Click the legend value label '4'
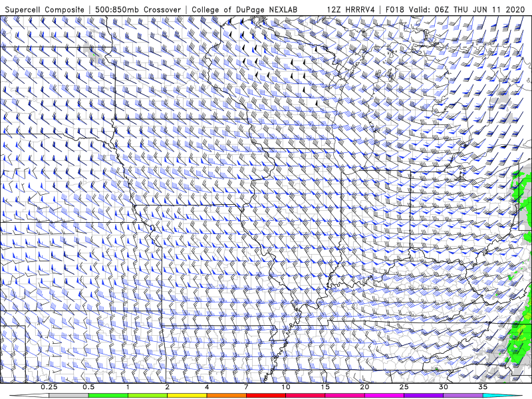Image resolution: width=532 pixels, height=399 pixels. click(x=207, y=387)
